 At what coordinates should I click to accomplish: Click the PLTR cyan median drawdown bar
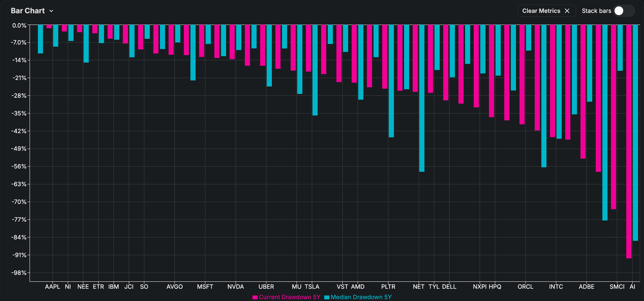(x=391, y=81)
